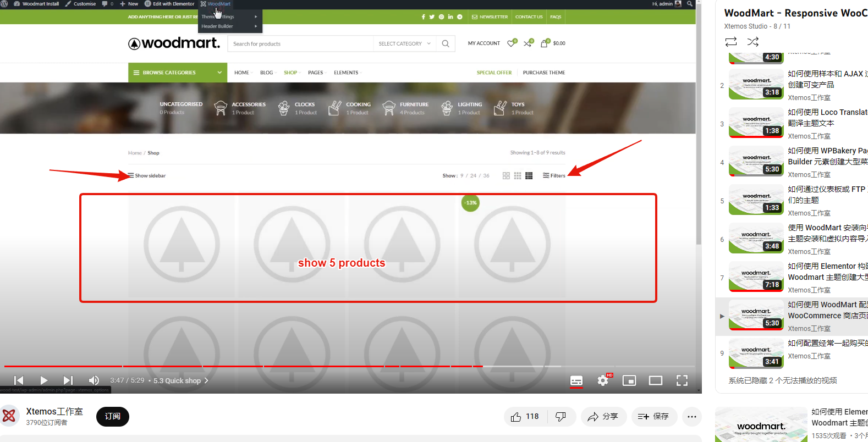The width and height of the screenshot is (868, 442).
Task: Click the woodmart site logo
Action: pos(174,43)
